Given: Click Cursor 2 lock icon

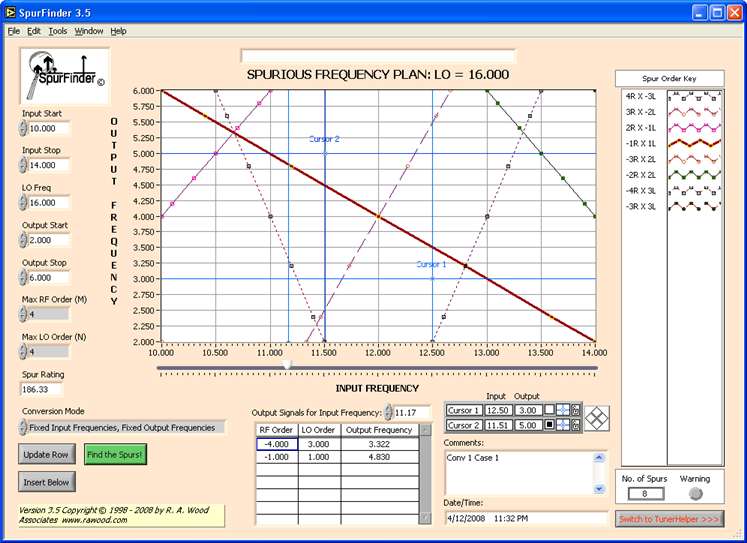Looking at the screenshot, I should [576, 426].
